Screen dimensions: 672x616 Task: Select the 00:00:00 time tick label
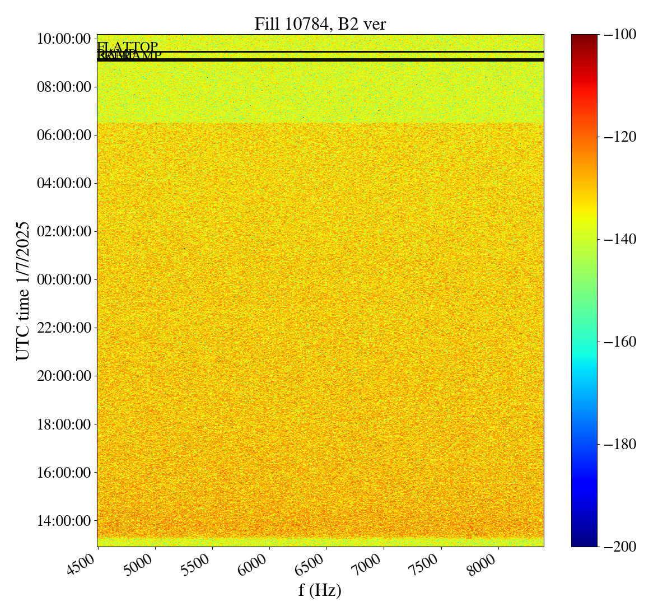coord(64,279)
